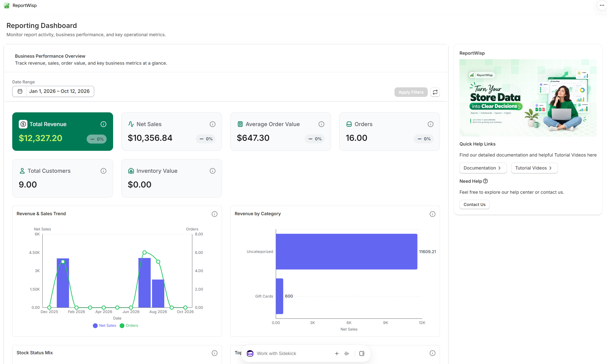Toggle Net Sales series in chart legend
Image resolution: width=607 pixels, height=364 pixels.
(105, 326)
